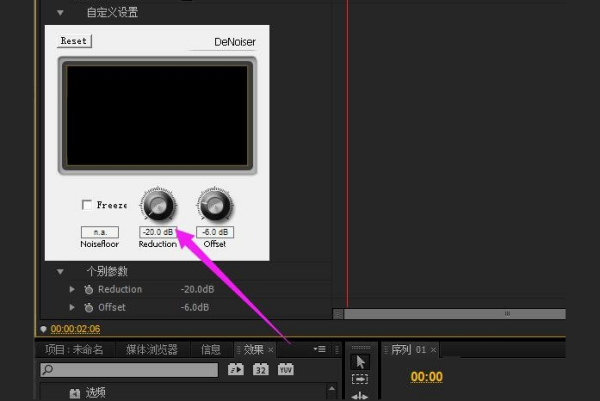
Task: Select the Selection arrow tool
Action: 361,361
